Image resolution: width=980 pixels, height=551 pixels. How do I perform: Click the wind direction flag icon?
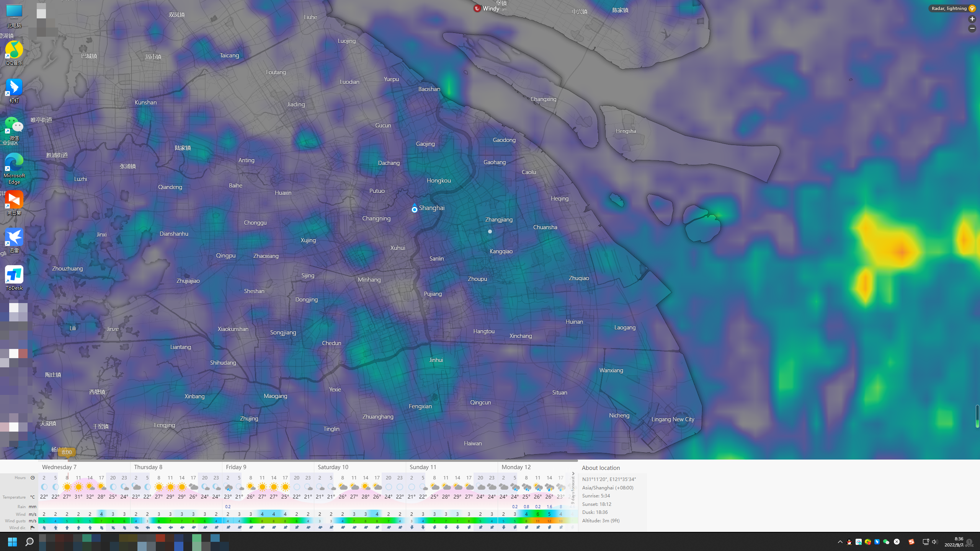pos(33,528)
